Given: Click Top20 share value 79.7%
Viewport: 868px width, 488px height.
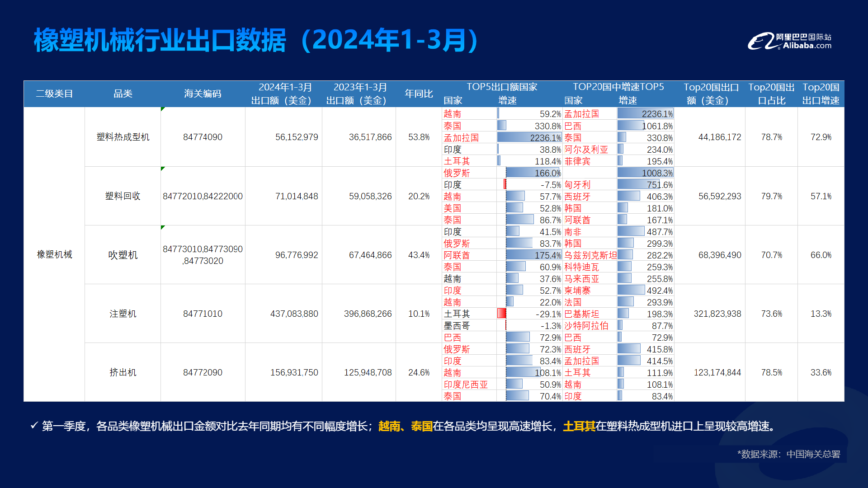Looking at the screenshot, I should 771,196.
